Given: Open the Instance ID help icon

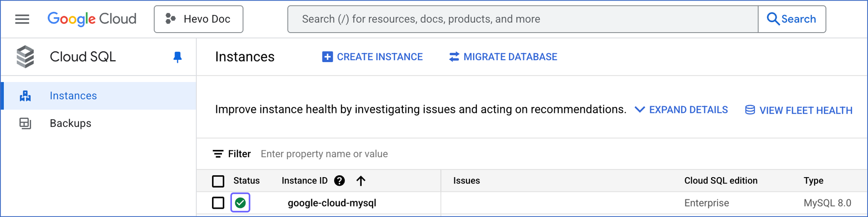Looking at the screenshot, I should point(340,181).
